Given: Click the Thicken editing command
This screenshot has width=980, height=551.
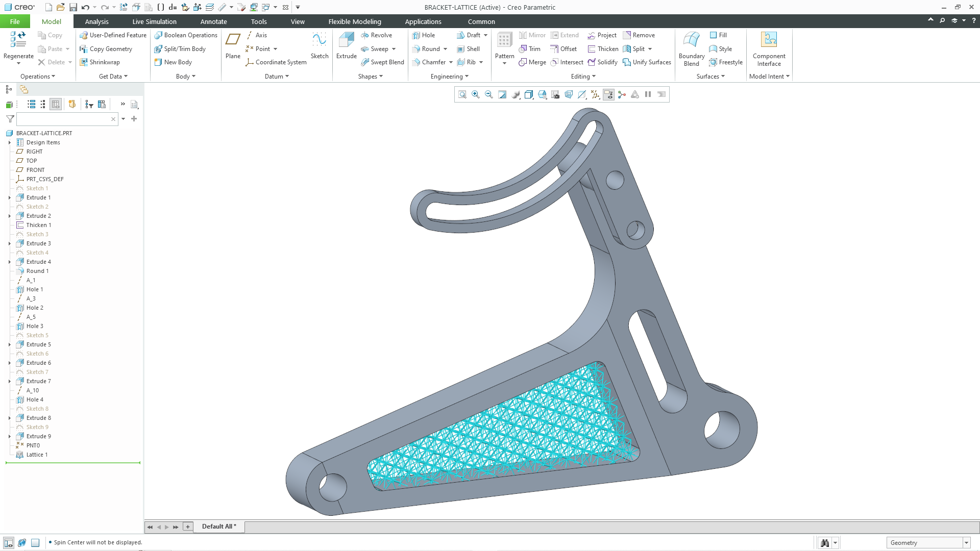Looking at the screenshot, I should point(603,48).
